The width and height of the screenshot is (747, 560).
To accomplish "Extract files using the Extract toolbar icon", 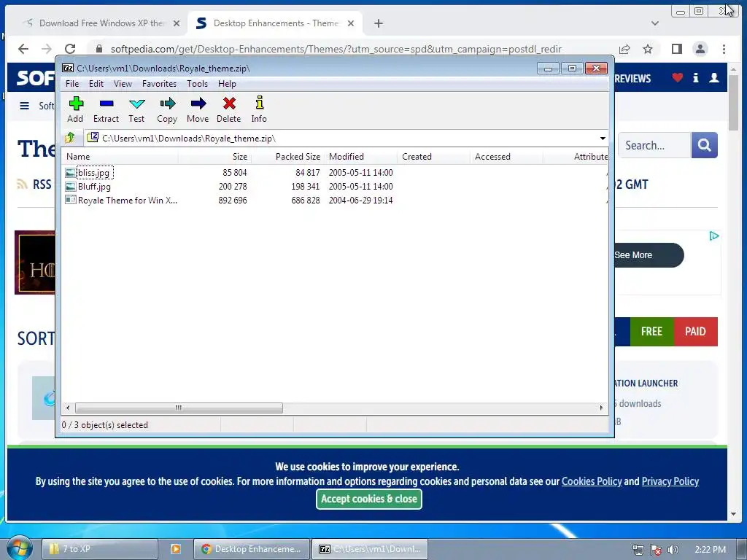I will pyautogui.click(x=106, y=109).
